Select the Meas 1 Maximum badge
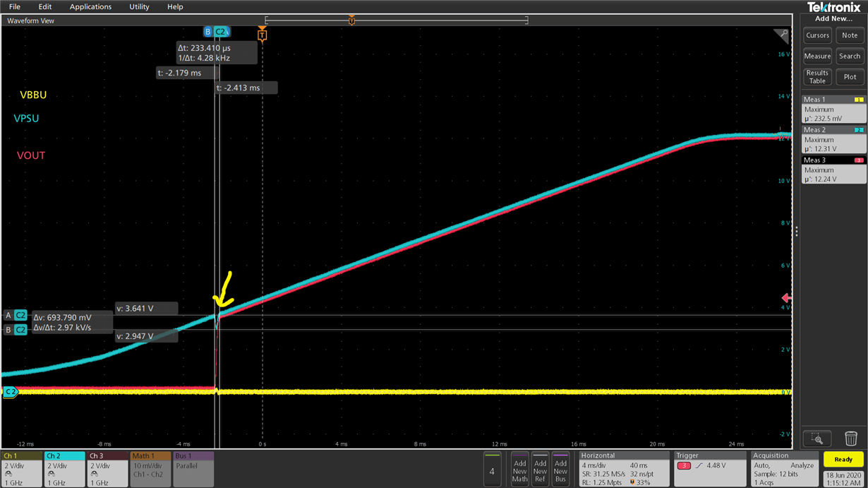Image resolution: width=868 pixels, height=488 pixels. click(x=833, y=109)
